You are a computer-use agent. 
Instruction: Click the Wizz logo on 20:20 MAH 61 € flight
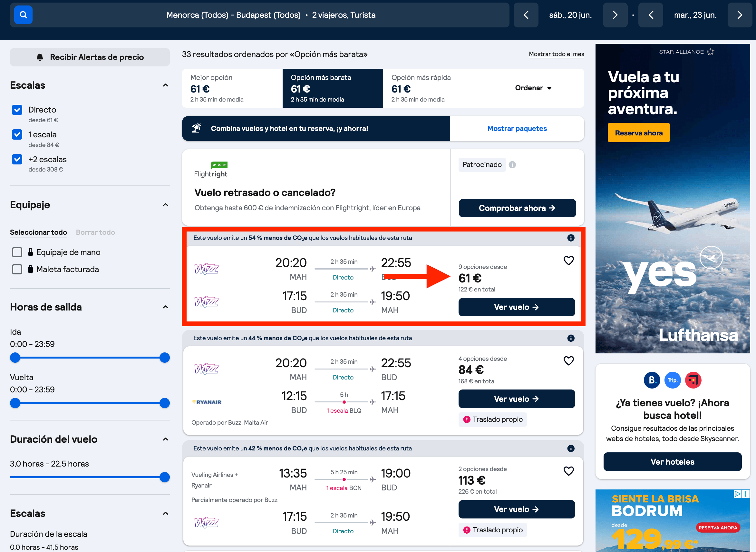coord(207,269)
